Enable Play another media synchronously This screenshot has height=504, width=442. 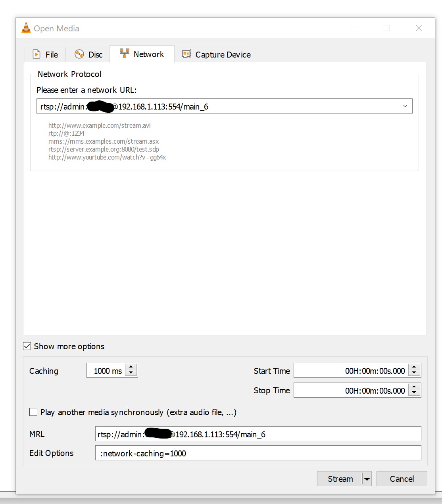pyautogui.click(x=33, y=412)
